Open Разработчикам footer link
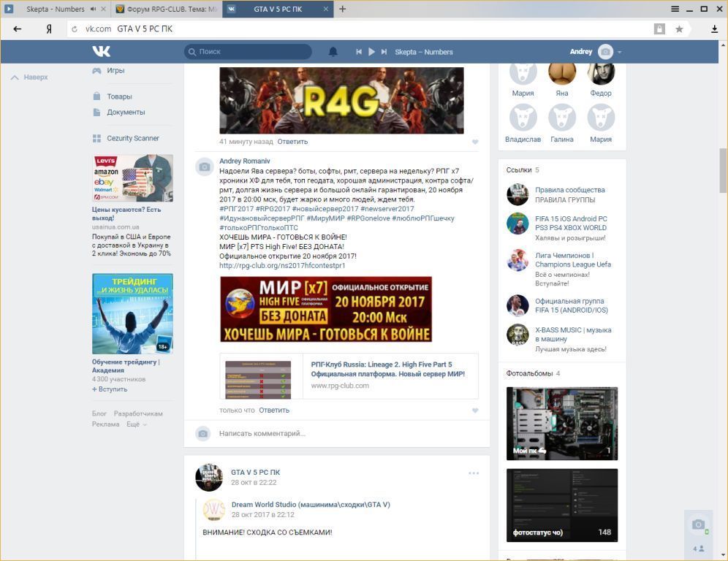The image size is (728, 561). pos(138,413)
